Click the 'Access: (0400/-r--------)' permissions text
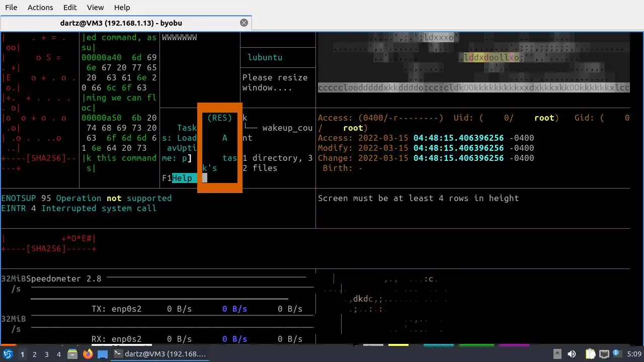This screenshot has width=644, height=362. pyautogui.click(x=380, y=118)
